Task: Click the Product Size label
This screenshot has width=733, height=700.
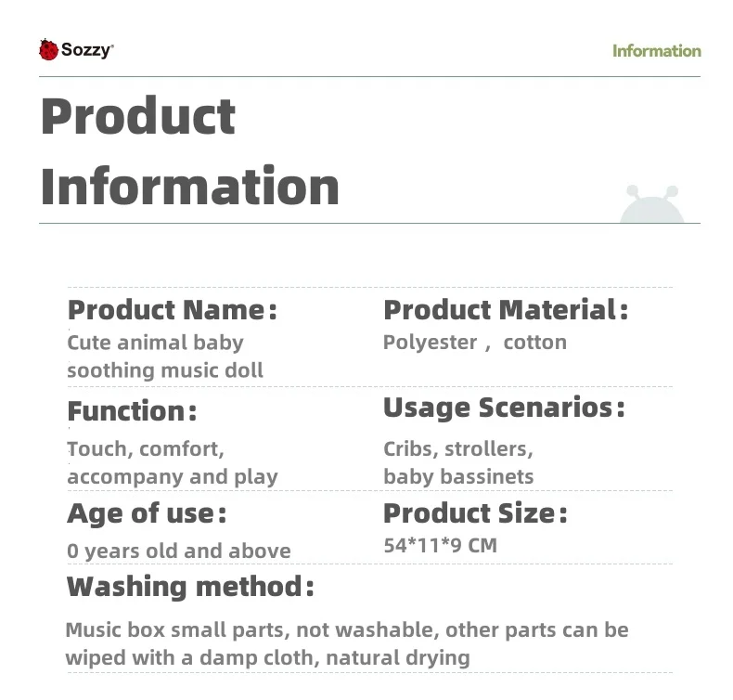Action: click(475, 513)
